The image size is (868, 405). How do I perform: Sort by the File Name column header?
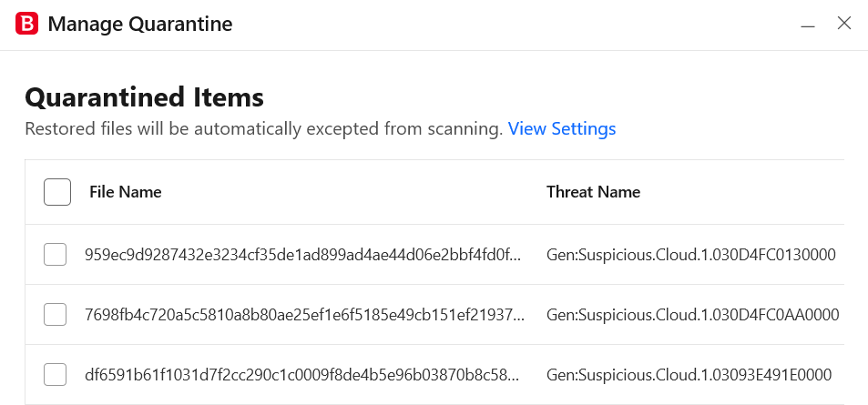[126, 192]
